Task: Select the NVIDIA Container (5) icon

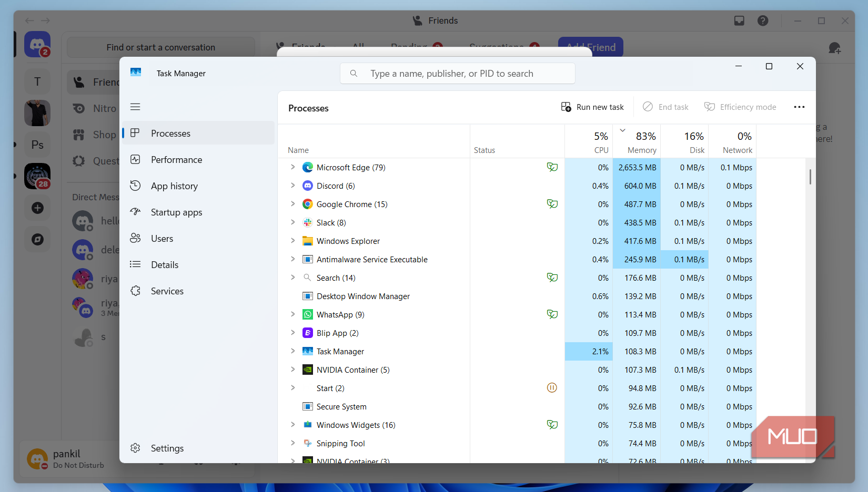Action: click(x=308, y=370)
